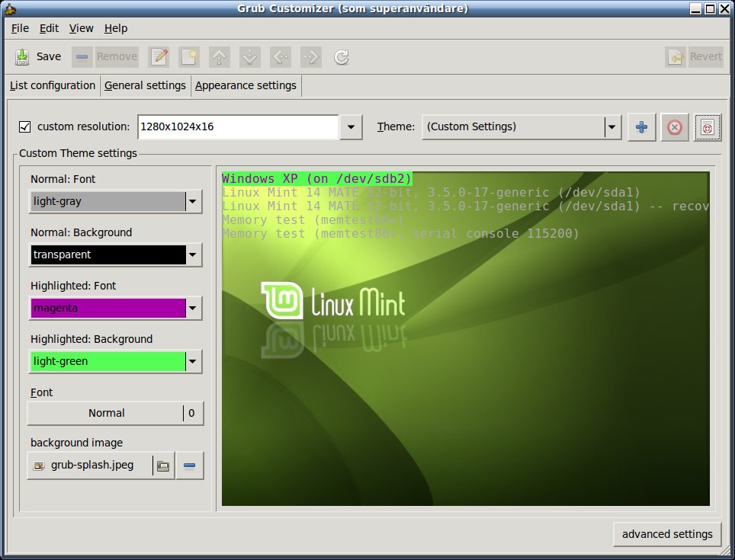This screenshot has width=735, height=560.
Task: Browse for background image via folder icon
Action: coord(163,466)
